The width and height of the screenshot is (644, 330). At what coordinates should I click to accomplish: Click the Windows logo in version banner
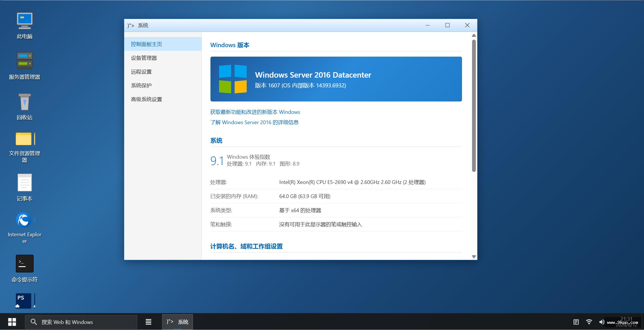(233, 79)
